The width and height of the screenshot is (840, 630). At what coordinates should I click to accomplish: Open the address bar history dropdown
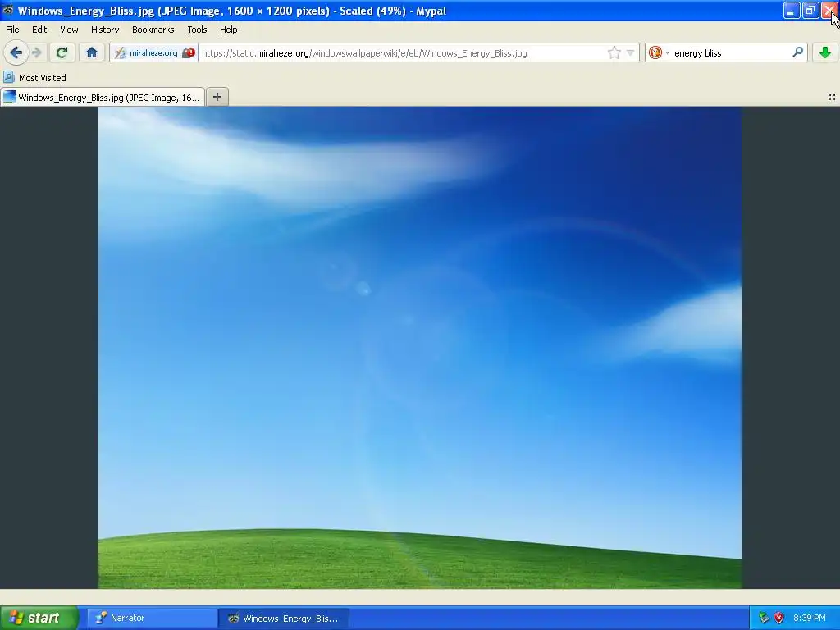point(630,52)
